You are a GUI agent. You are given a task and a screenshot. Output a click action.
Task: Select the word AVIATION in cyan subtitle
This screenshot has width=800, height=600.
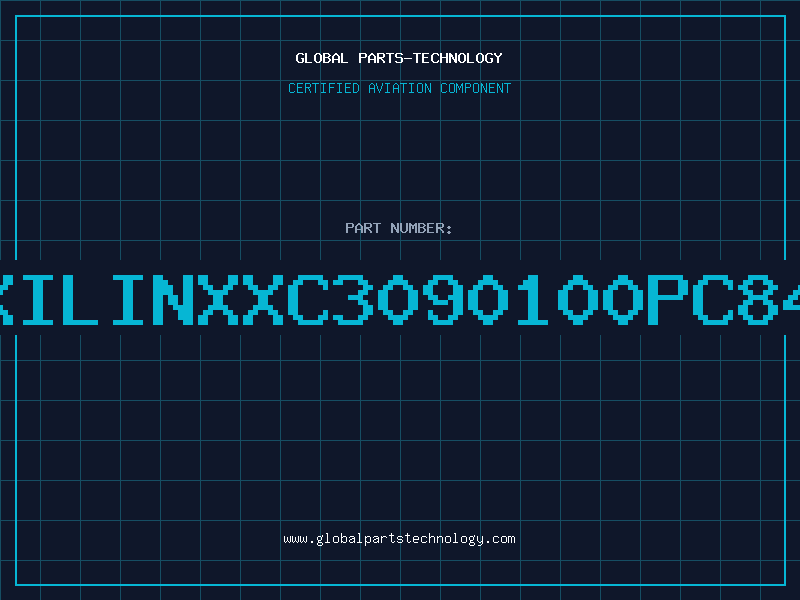pos(400,88)
